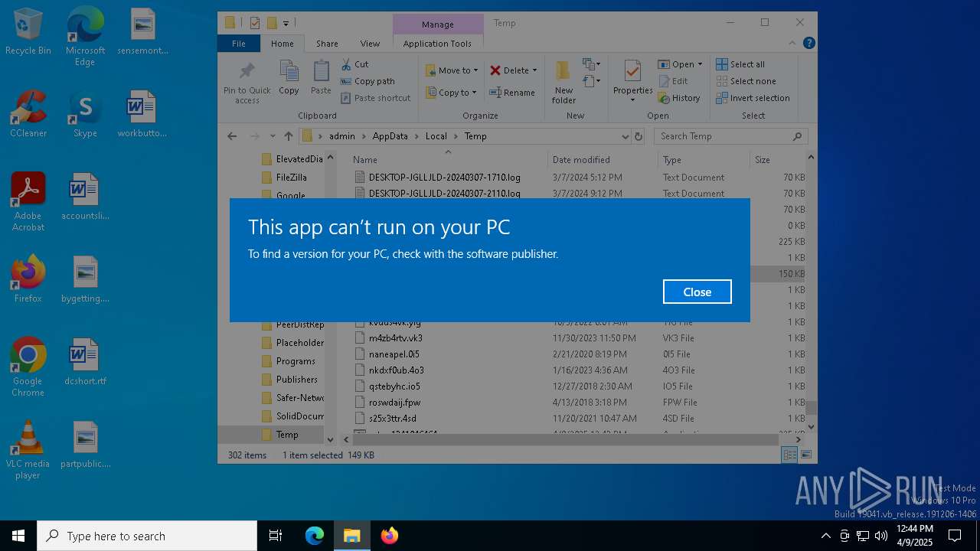This screenshot has width=980, height=551.
Task: Open Firefox from the taskbar
Action: [389, 536]
